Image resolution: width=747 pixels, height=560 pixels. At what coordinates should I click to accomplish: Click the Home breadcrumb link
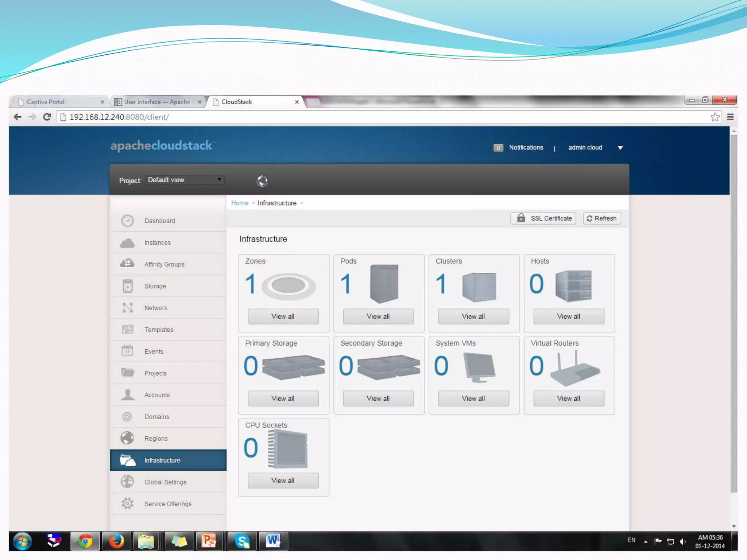coord(239,203)
